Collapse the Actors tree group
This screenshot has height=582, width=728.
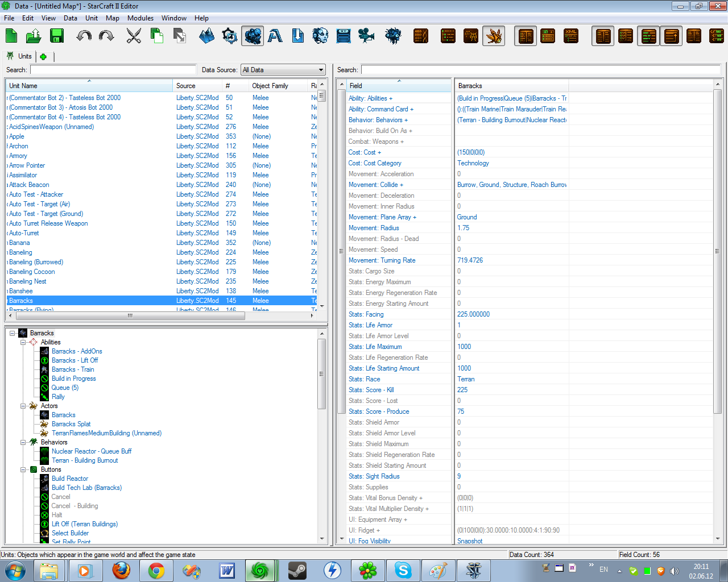point(23,406)
